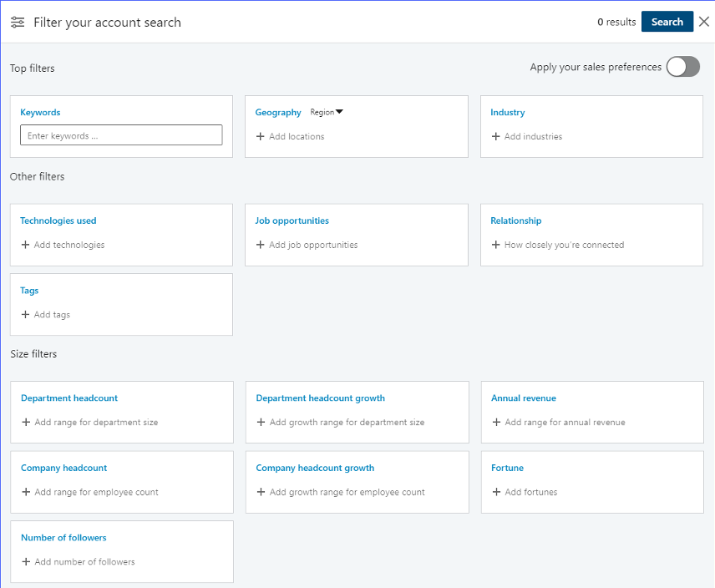Click the Other filters section label
This screenshot has height=588, width=715.
[38, 176]
